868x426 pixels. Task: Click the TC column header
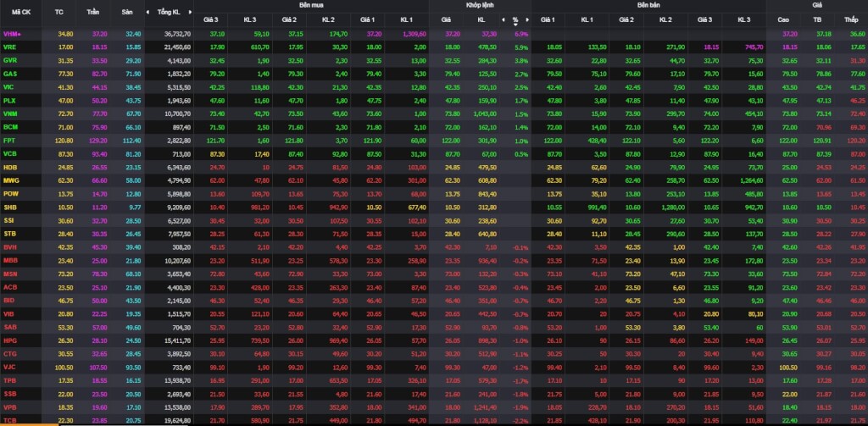[59, 12]
